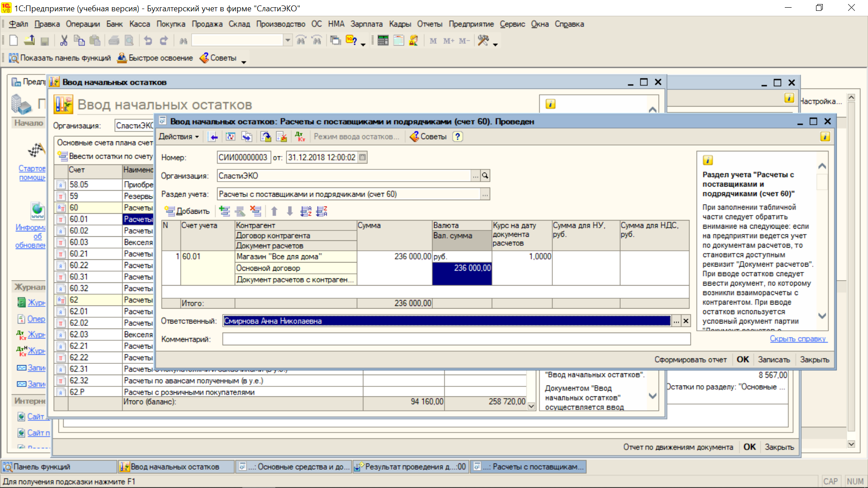868x488 pixels.
Task: Click the magnifier next to Организация field
Action: click(x=485, y=176)
